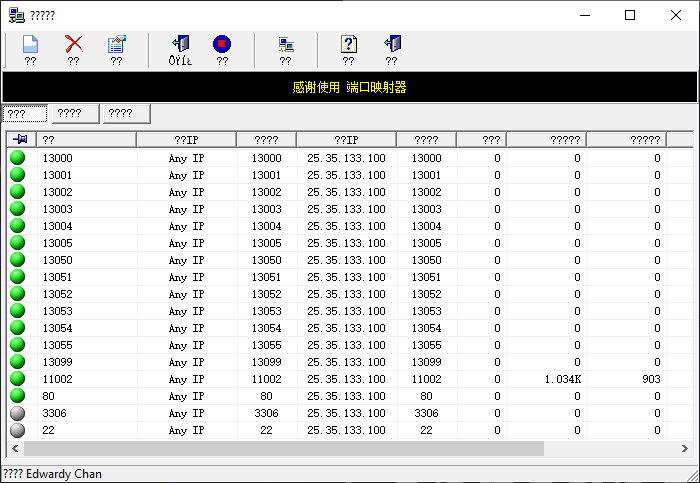Click the rightmost exit door icon
Screen dimensions: 700x483
pyautogui.click(x=392, y=45)
